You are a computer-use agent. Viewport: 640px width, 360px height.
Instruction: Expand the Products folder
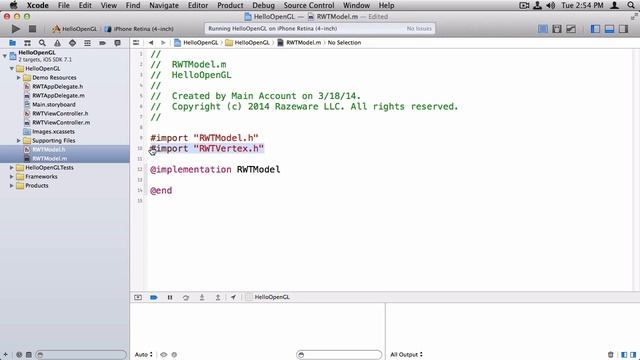[x=12, y=185]
